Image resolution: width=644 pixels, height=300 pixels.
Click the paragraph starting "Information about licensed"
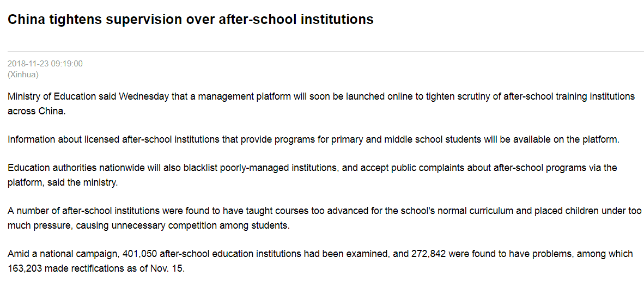click(313, 139)
